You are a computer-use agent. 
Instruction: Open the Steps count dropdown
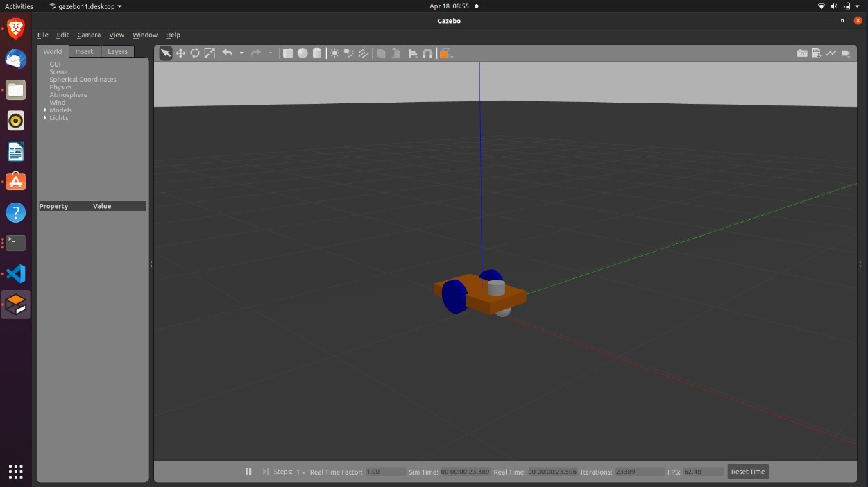[x=301, y=472]
